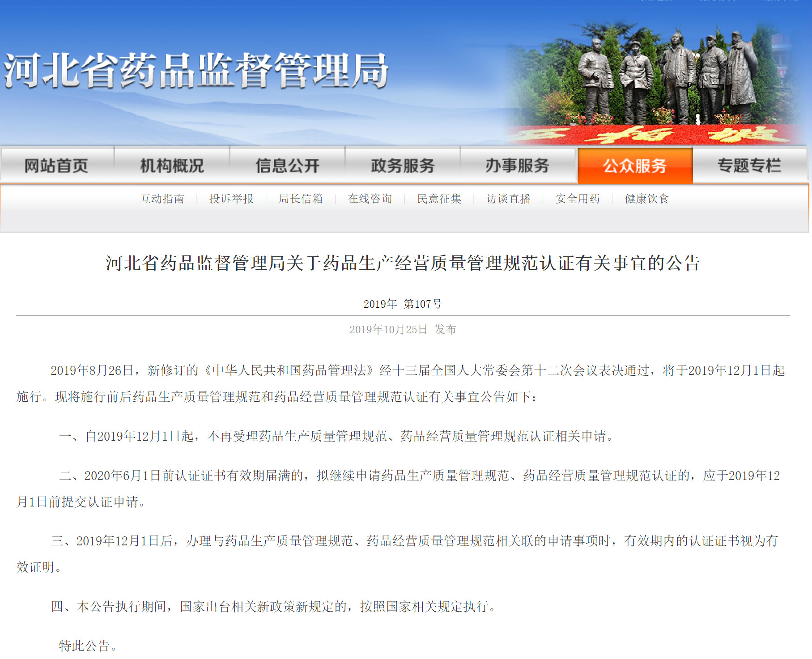Open the 互动指南 sub-menu link

pos(162,199)
